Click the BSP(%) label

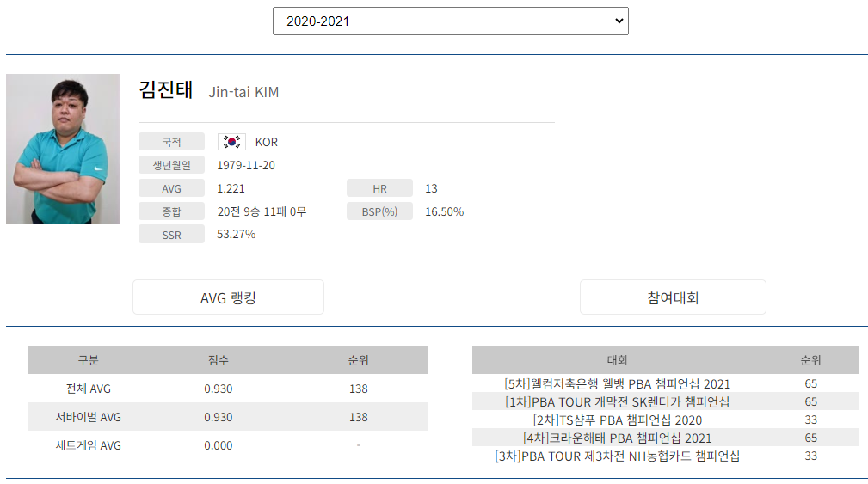[x=379, y=211]
